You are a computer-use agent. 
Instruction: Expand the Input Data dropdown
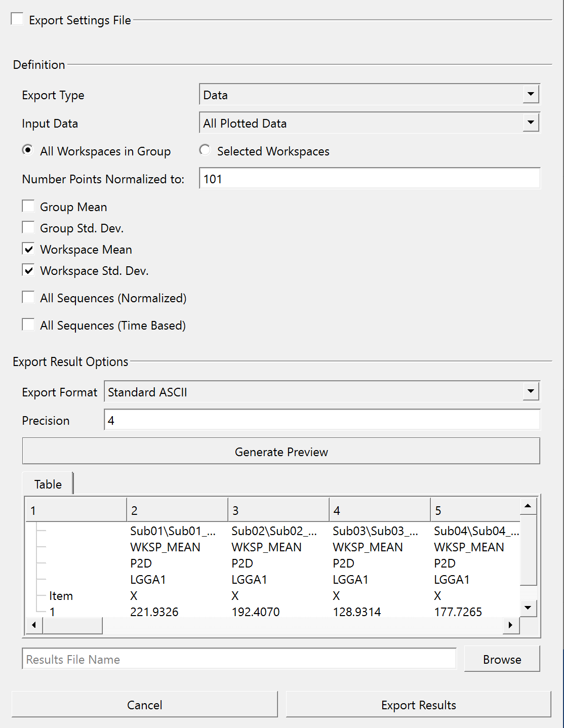370,123
